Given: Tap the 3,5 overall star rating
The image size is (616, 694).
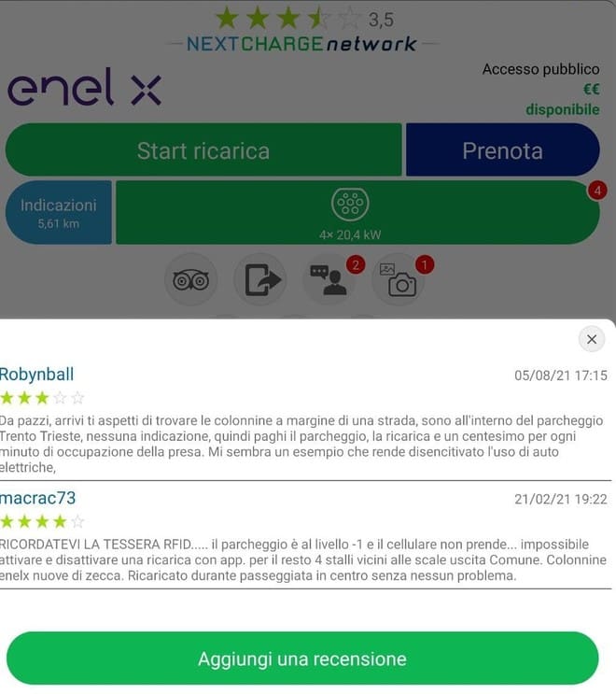Looking at the screenshot, I should coord(303,19).
